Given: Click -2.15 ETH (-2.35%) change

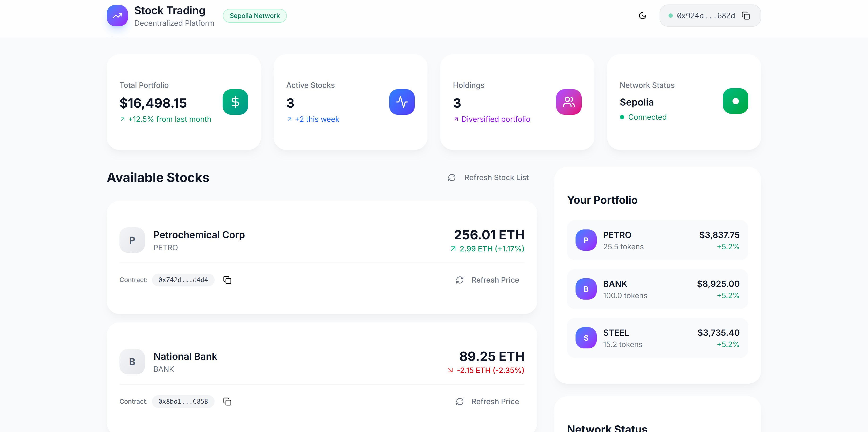Looking at the screenshot, I should click(490, 370).
